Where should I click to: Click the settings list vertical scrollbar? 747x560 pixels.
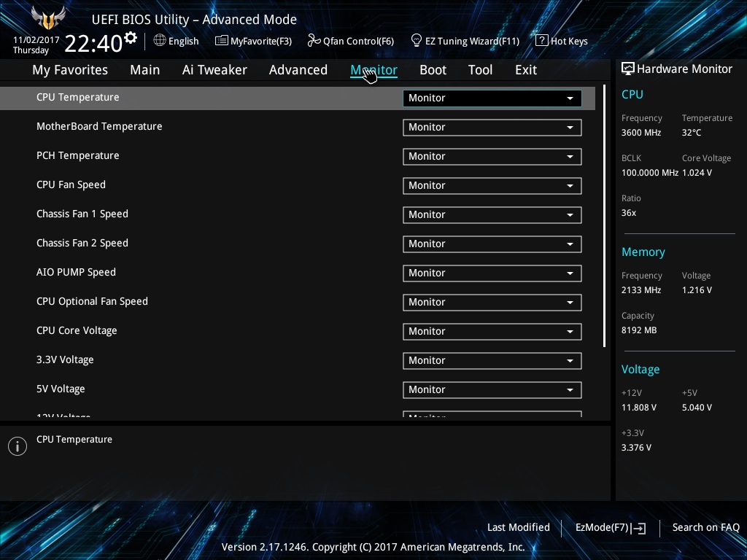tap(604, 216)
